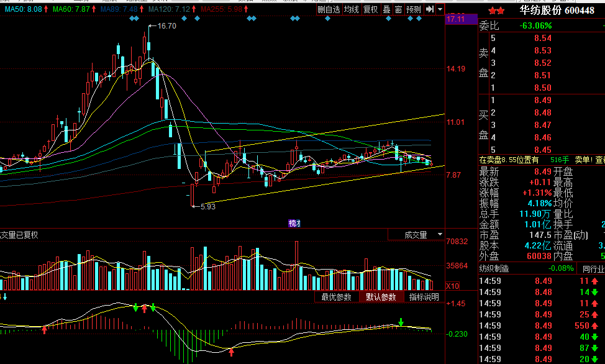
Task: Click the X10 volume scale label
Action: coord(453,286)
